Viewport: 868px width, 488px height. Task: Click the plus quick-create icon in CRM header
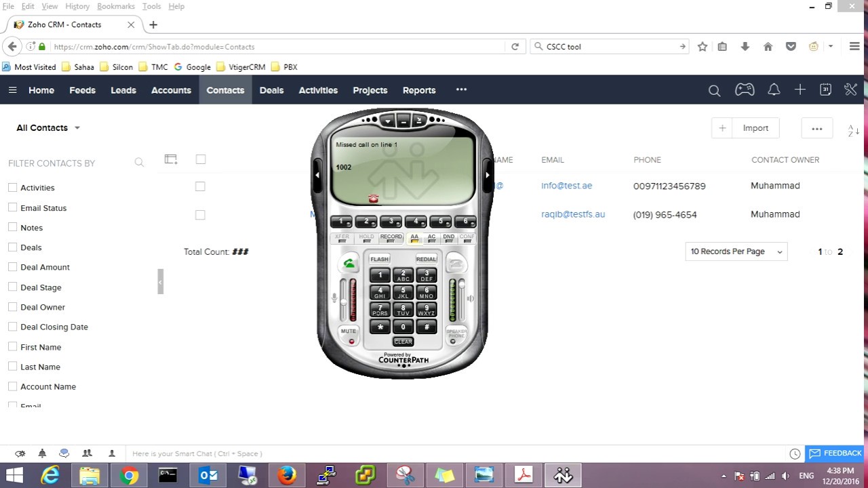(800, 89)
